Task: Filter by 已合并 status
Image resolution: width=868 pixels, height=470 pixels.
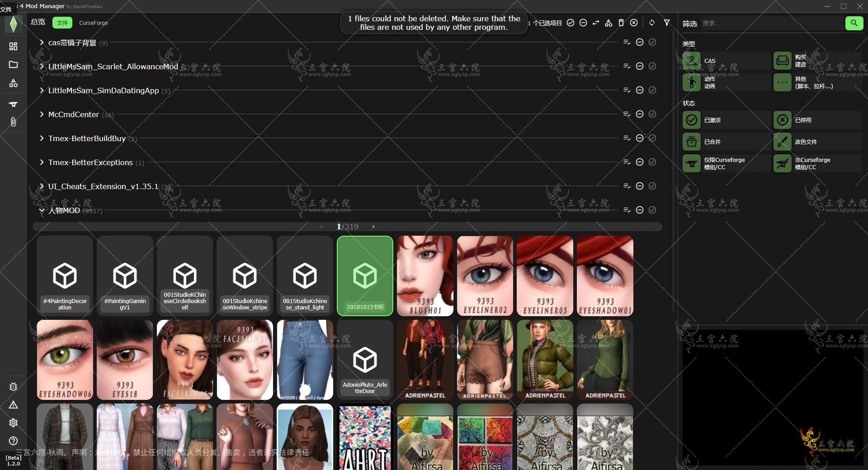Action: (x=726, y=142)
